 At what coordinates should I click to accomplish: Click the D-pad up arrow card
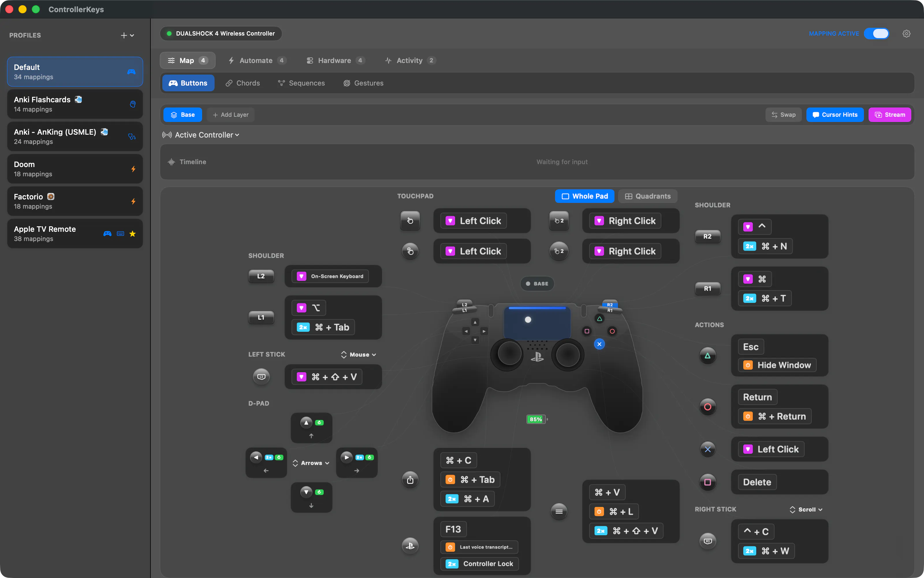tap(312, 428)
